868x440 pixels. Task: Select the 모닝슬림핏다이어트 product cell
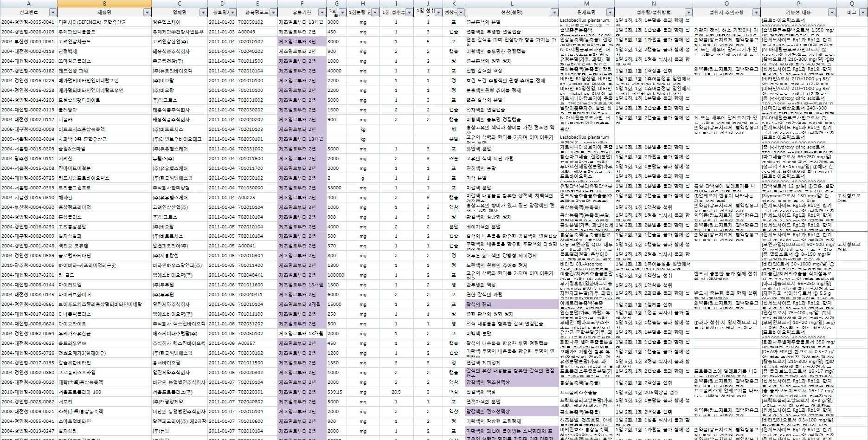click(x=104, y=100)
